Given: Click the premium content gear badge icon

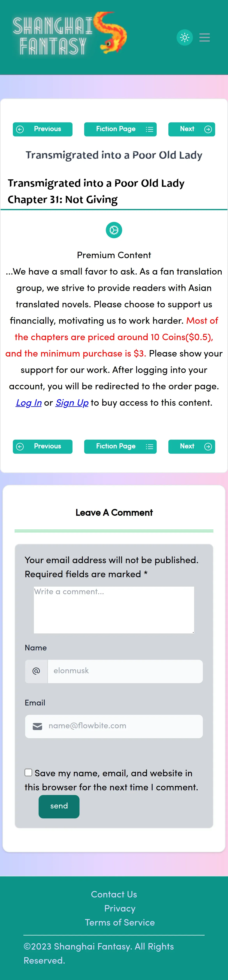Looking at the screenshot, I should tap(114, 230).
